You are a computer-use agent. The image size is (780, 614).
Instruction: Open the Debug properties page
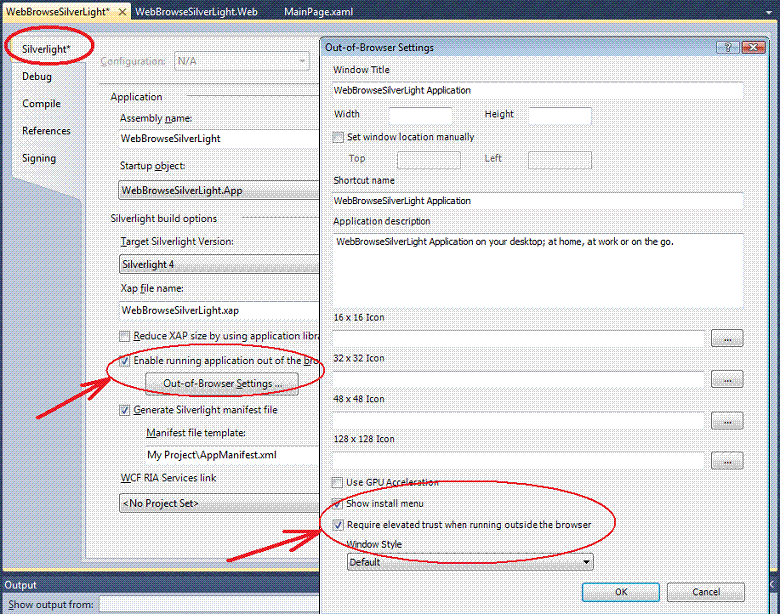(37, 76)
